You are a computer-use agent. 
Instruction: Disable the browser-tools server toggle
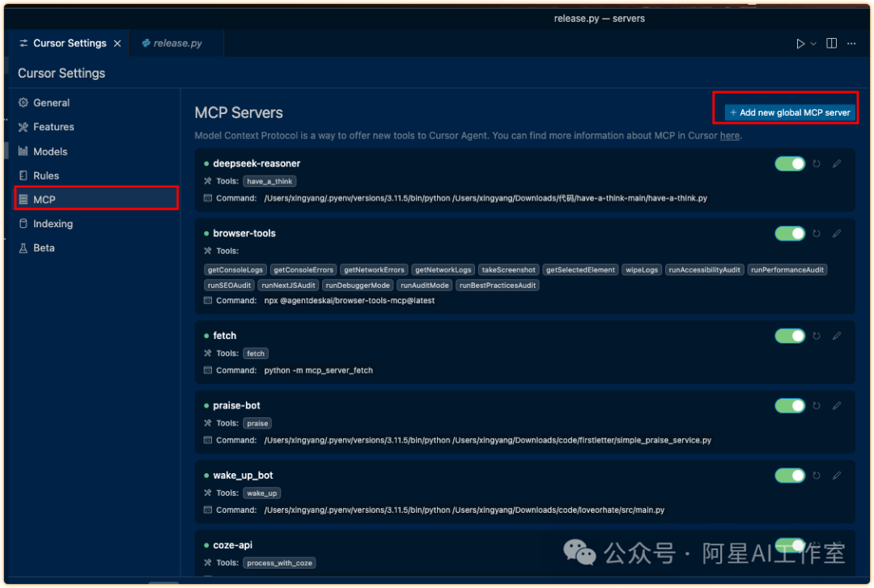(x=789, y=234)
